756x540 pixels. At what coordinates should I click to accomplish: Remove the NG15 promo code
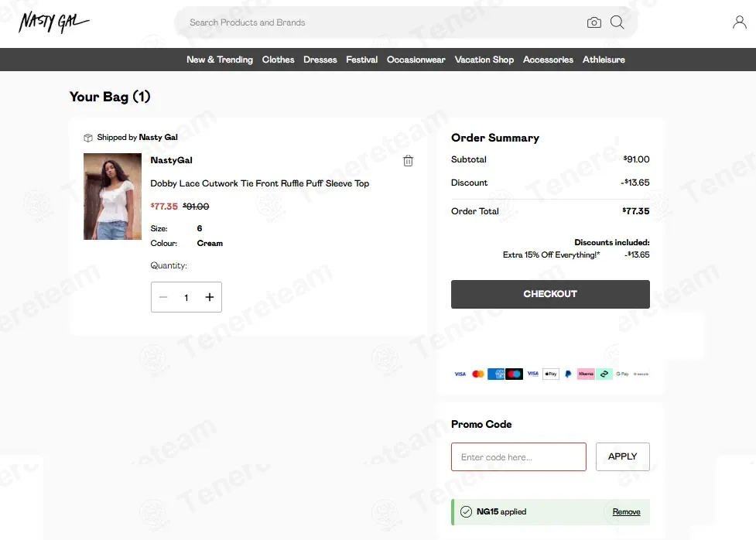[x=626, y=511]
